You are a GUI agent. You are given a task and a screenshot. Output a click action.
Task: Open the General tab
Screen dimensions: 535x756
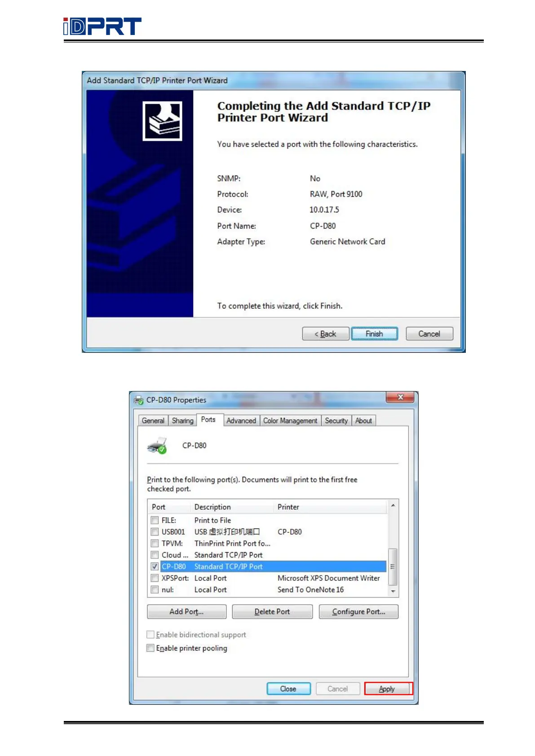pyautogui.click(x=153, y=421)
